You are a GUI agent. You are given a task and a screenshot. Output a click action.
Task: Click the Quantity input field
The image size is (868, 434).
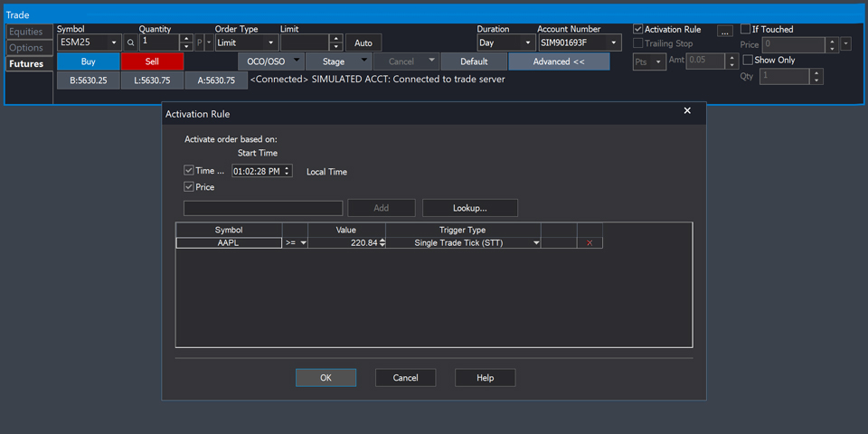tap(160, 42)
